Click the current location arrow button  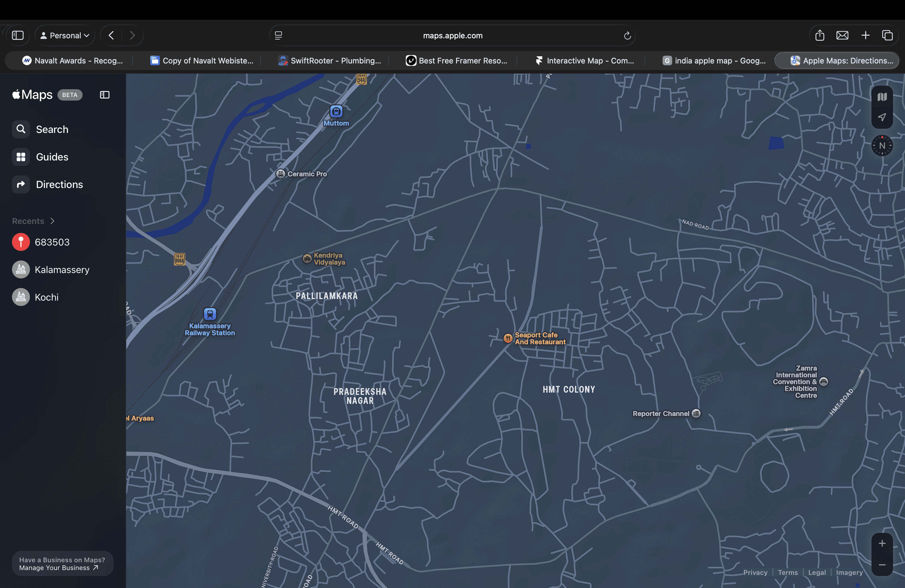pos(882,117)
